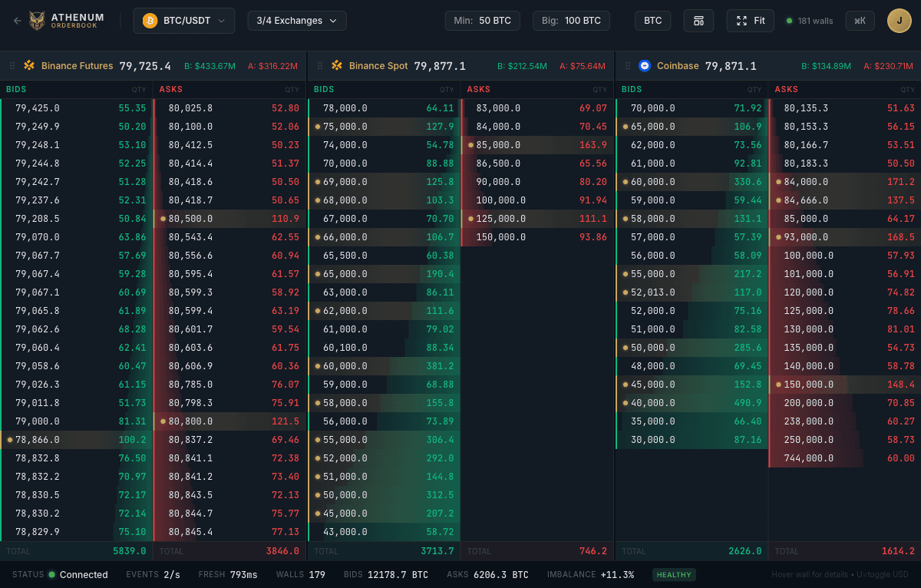Click the ASKS 6206.3 BTC status entry
The image size is (921, 588).
click(x=487, y=574)
